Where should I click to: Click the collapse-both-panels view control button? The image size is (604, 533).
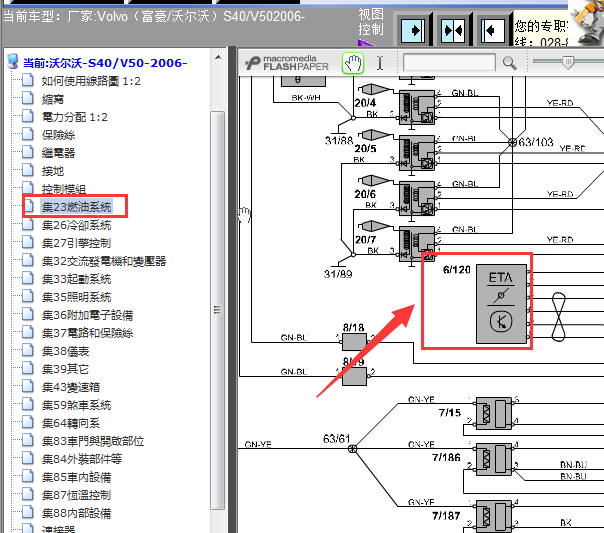(x=453, y=30)
